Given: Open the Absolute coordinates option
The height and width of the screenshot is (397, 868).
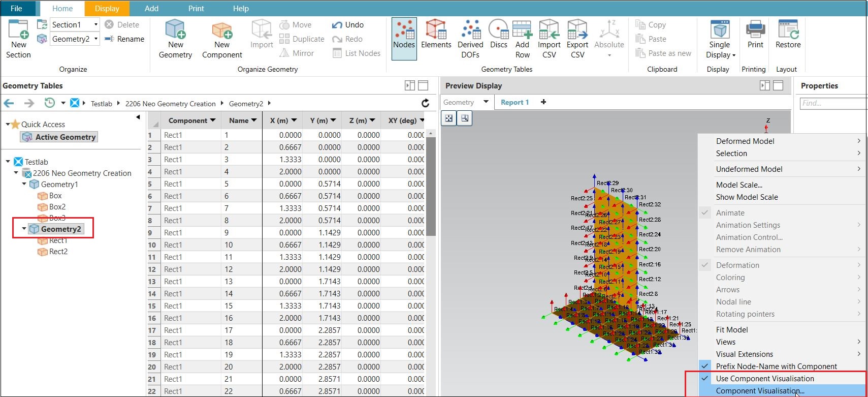Looking at the screenshot, I should pyautogui.click(x=609, y=39).
